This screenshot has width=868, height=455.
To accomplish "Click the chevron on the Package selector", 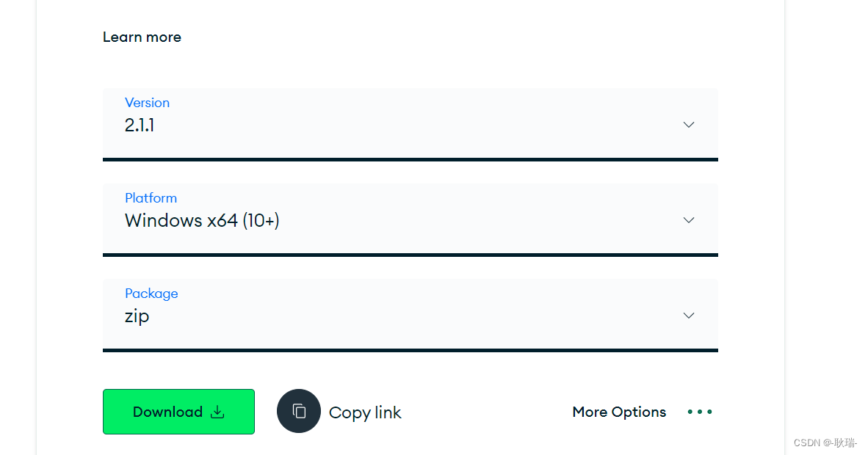I will tap(689, 315).
